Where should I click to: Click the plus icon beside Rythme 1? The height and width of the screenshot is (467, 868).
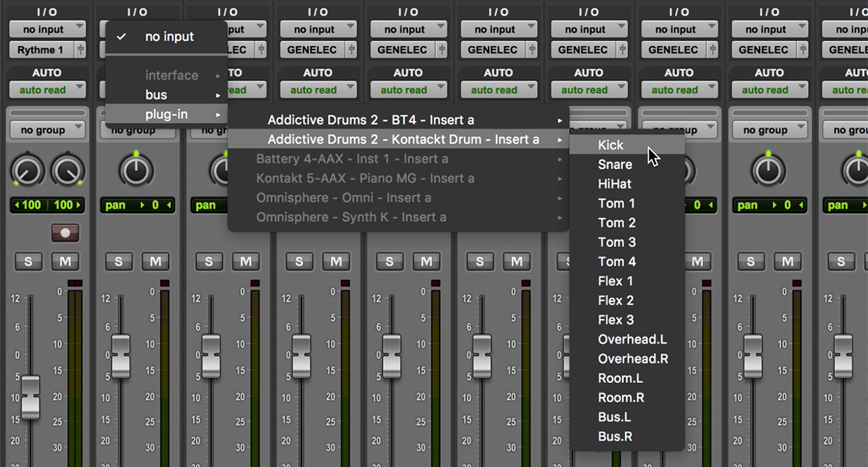tap(80, 50)
